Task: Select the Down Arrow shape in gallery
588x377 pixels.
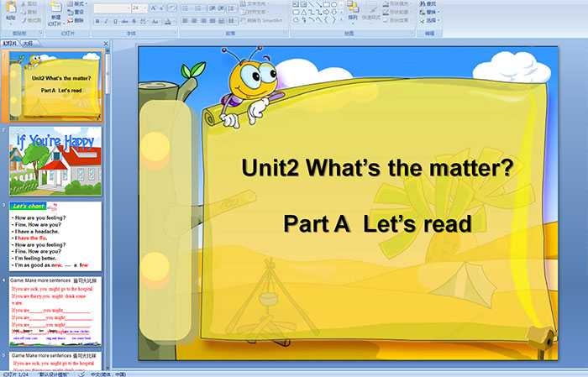Action: pos(333,12)
